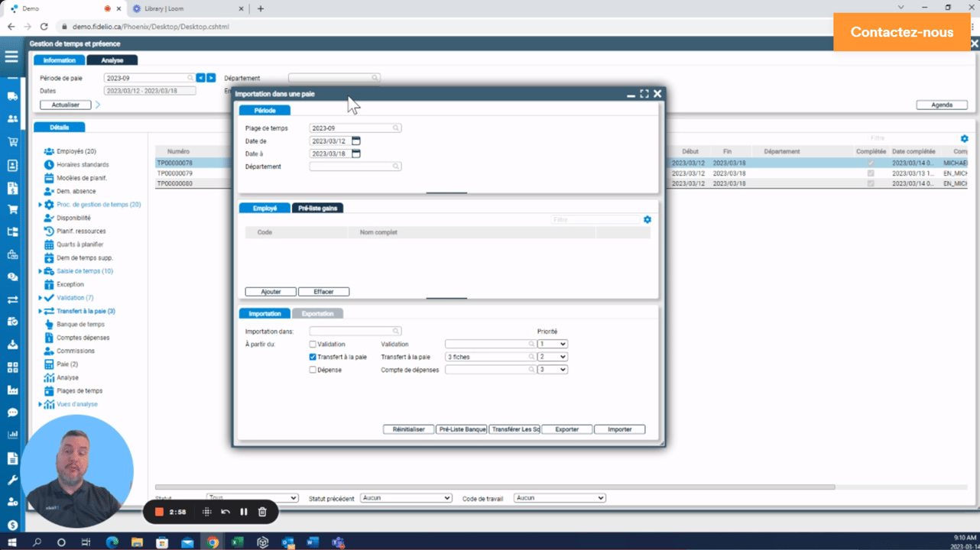Click the wrench tools sidebar icon
980x550 pixels.
[12, 480]
